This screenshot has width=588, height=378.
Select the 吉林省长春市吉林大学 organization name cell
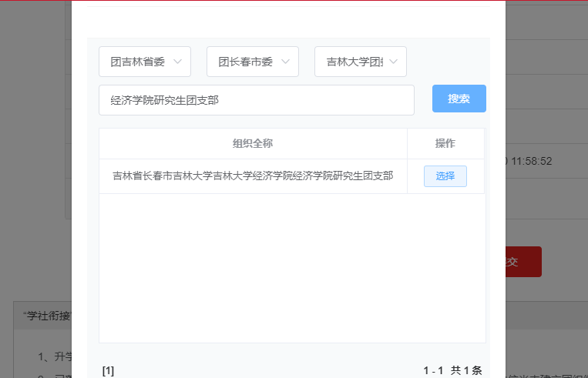click(x=253, y=176)
